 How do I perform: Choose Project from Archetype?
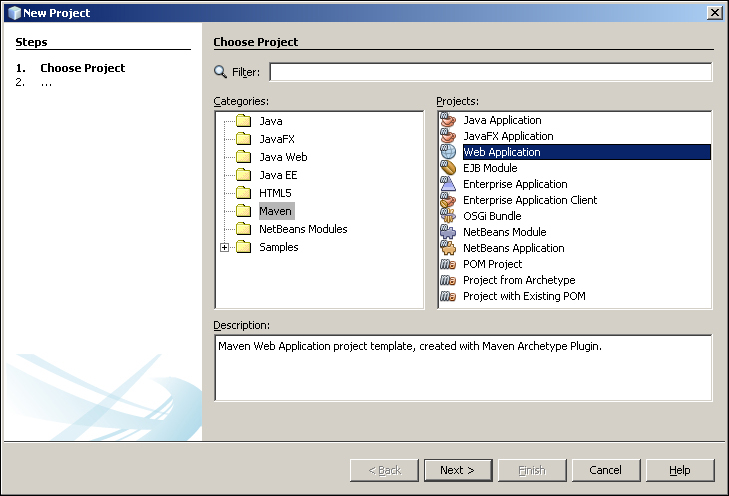(519, 280)
